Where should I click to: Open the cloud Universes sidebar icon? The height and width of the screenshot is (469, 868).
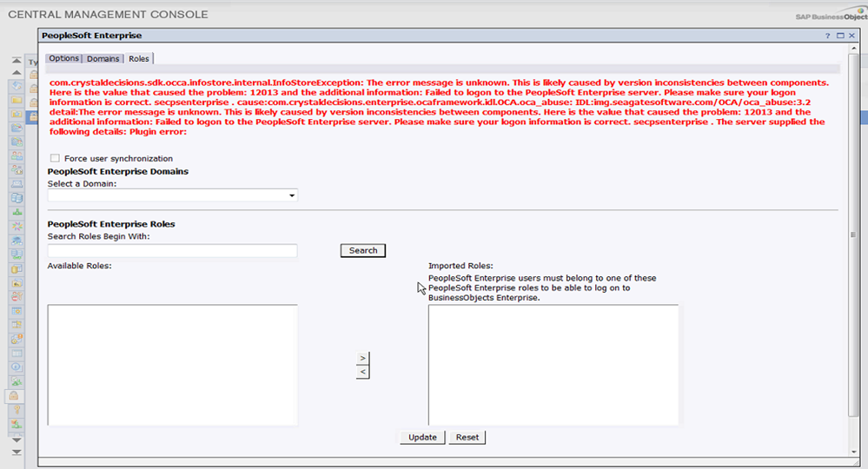click(x=17, y=241)
